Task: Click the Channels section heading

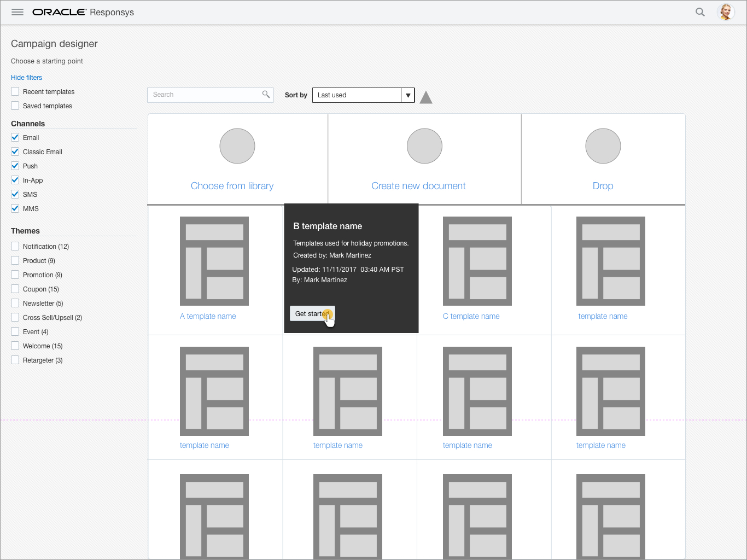Action: coord(28,124)
